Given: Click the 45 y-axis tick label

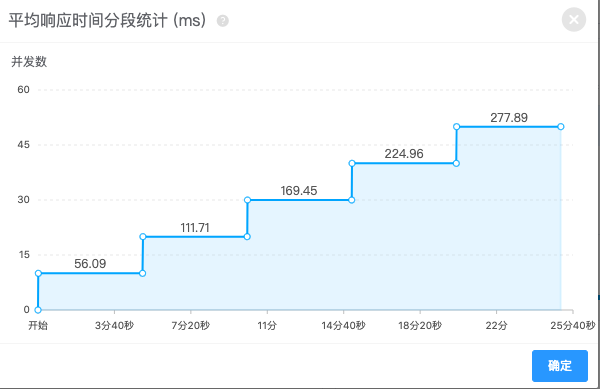Looking at the screenshot, I should pyautogui.click(x=23, y=145).
